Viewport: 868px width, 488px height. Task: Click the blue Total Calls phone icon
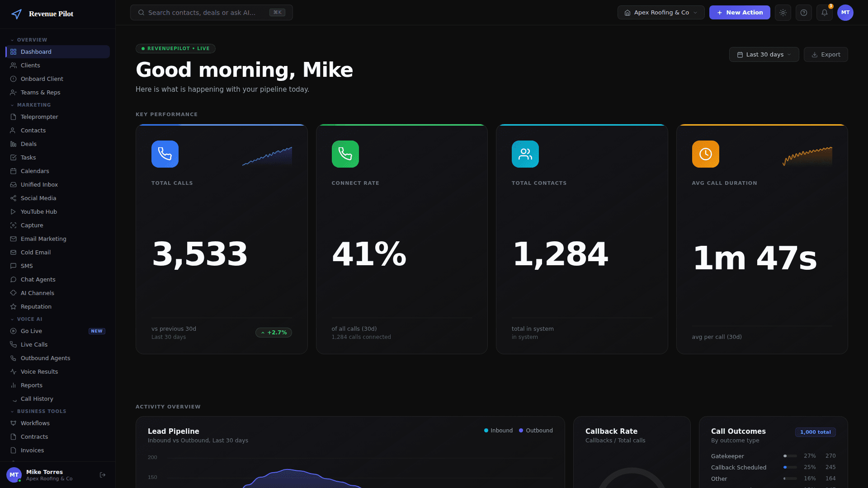pyautogui.click(x=165, y=154)
